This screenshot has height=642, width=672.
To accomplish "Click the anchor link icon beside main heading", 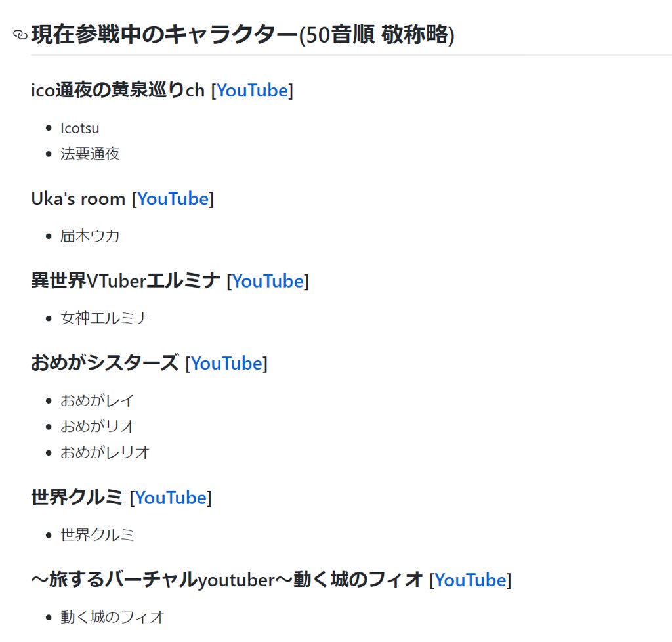I will point(20,35).
